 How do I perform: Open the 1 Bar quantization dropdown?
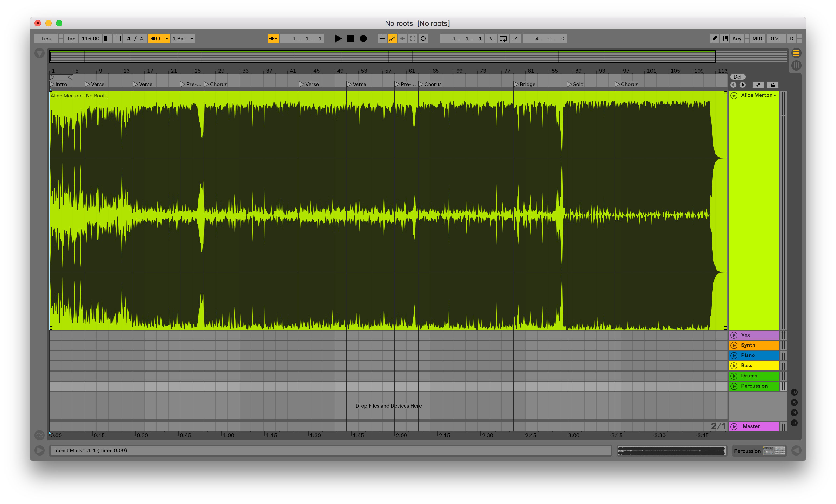point(183,39)
